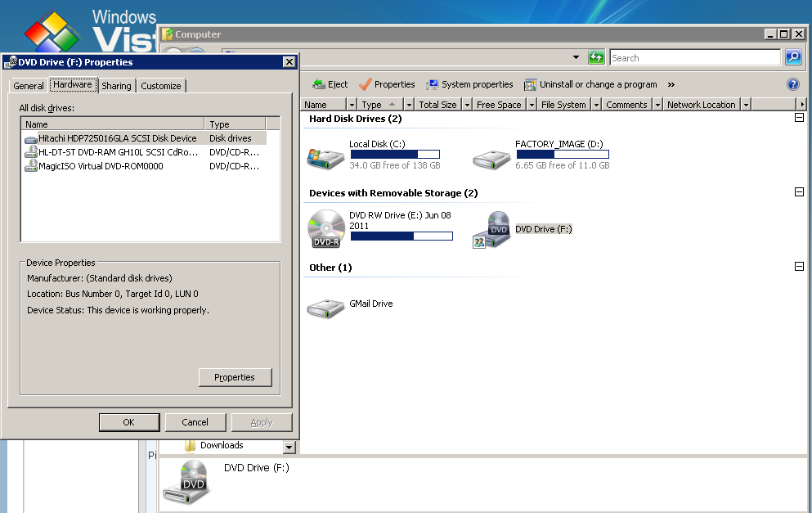Click the 'Downloads' folder name
812x513 pixels.
coord(222,445)
